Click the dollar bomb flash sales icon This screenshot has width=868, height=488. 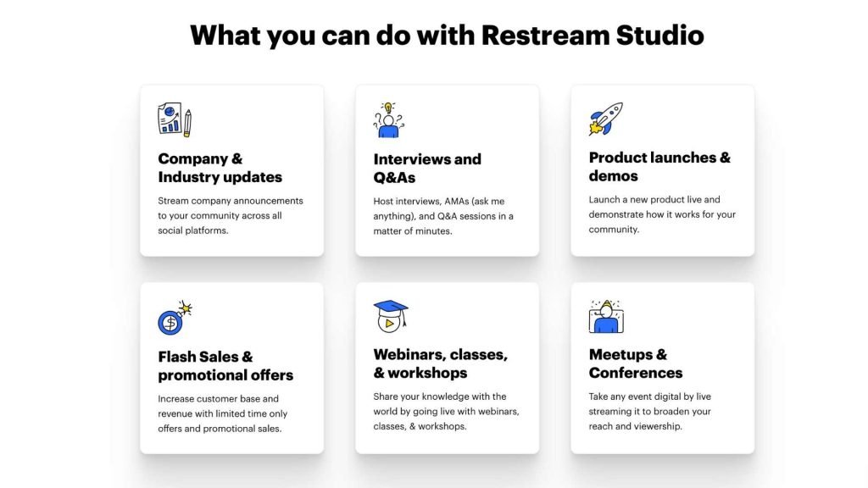pyautogui.click(x=175, y=318)
